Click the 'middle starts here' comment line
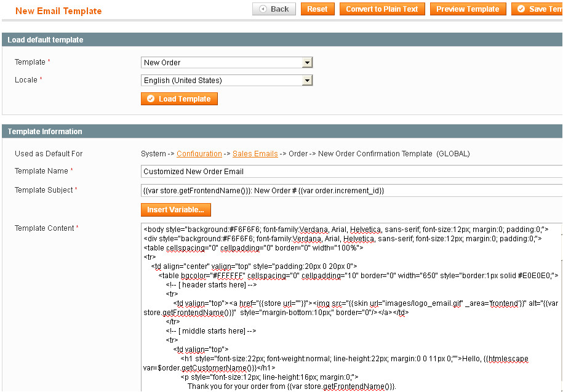The width and height of the screenshot is (563, 392). pyautogui.click(x=211, y=330)
